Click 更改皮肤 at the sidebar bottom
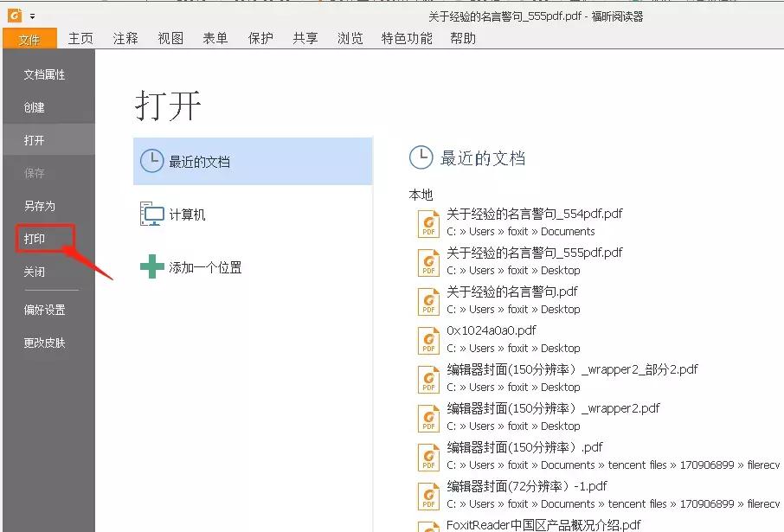Screen dimensions: 784x532 tap(45, 342)
